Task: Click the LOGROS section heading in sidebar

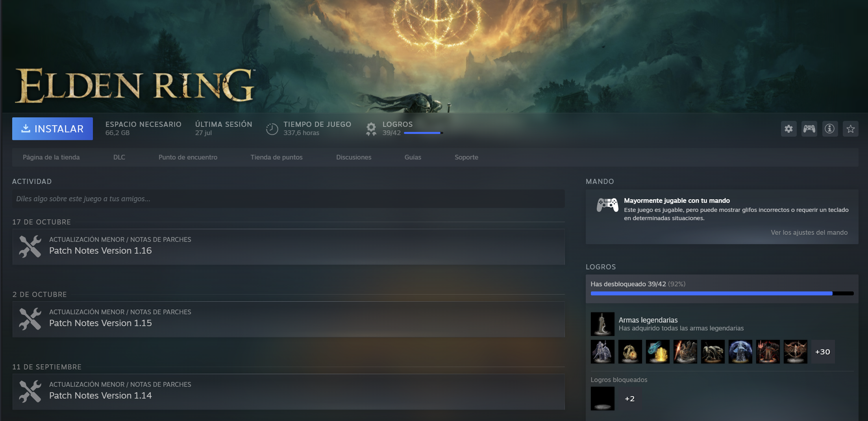Action: point(601,267)
